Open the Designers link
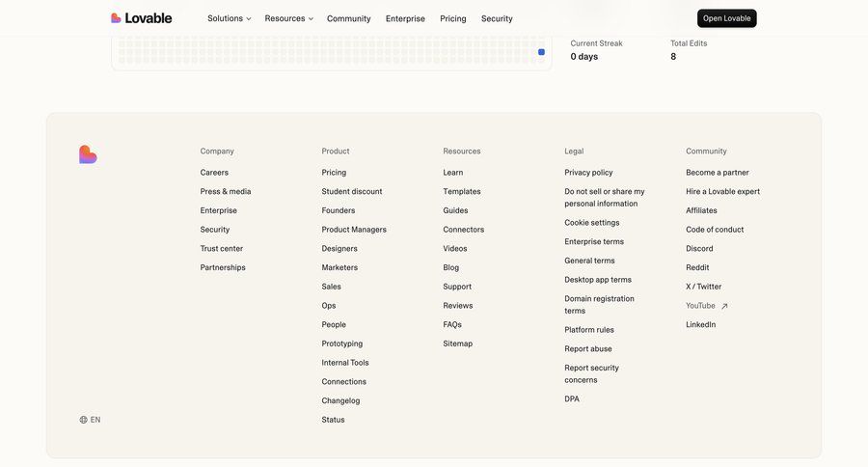 339,248
